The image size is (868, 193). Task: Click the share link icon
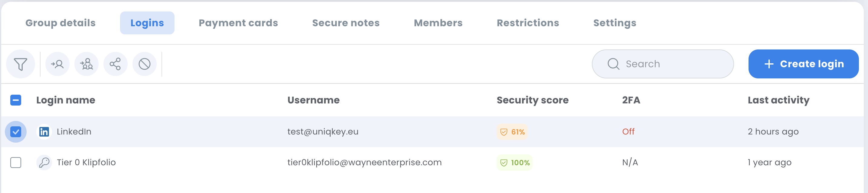click(115, 64)
